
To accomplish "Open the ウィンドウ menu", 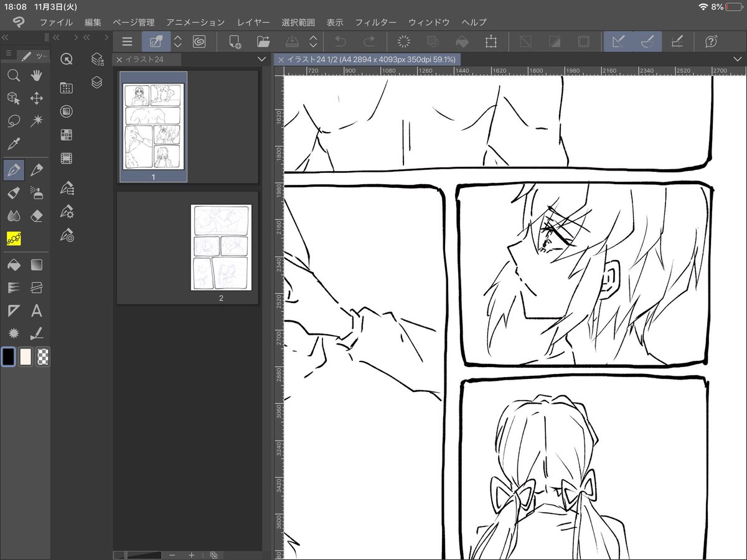I will (x=429, y=22).
